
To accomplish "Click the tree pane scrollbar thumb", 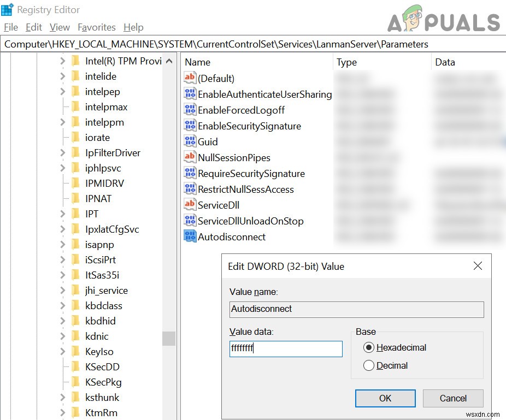I will tap(169, 339).
